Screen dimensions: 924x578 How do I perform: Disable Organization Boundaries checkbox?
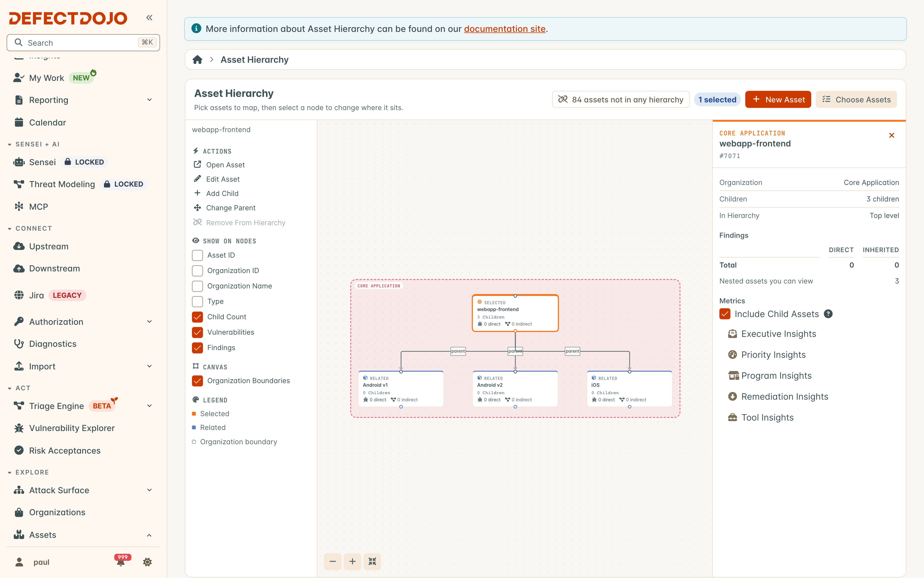click(197, 381)
